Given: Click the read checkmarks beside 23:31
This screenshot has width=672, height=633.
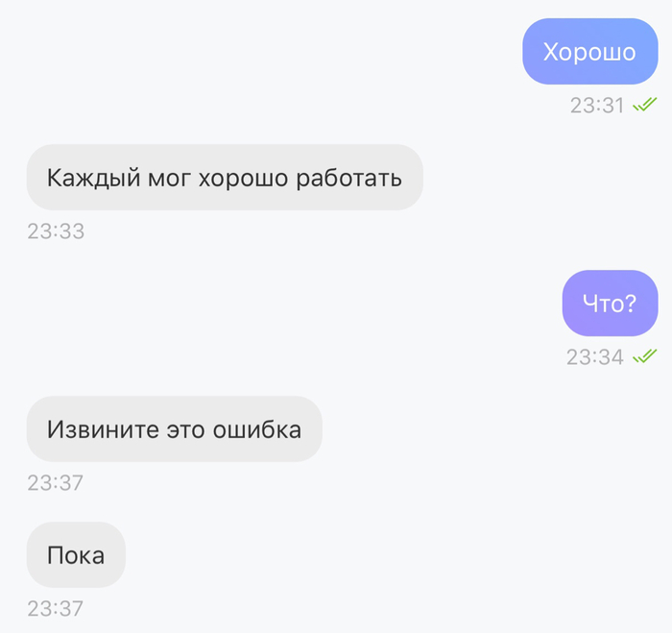Looking at the screenshot, I should pyautogui.click(x=644, y=104).
